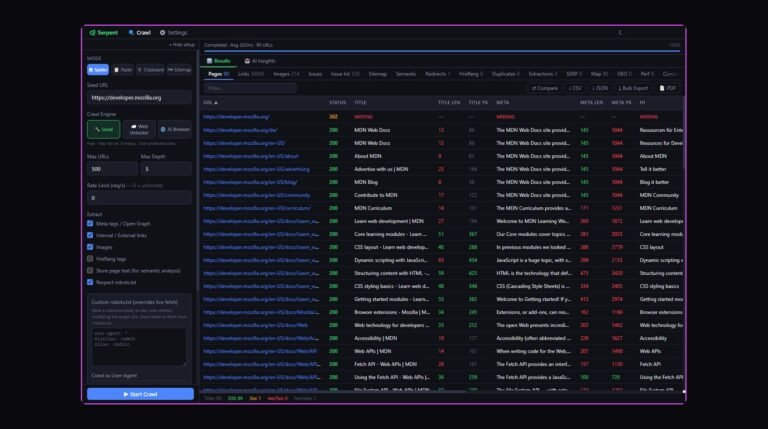This screenshot has height=429, width=768.
Task: Open the en-US/community URL link
Action: pos(257,195)
